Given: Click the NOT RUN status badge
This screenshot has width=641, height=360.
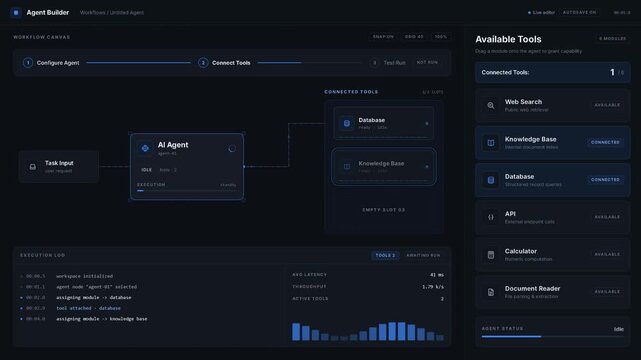Looking at the screenshot, I should tap(427, 63).
